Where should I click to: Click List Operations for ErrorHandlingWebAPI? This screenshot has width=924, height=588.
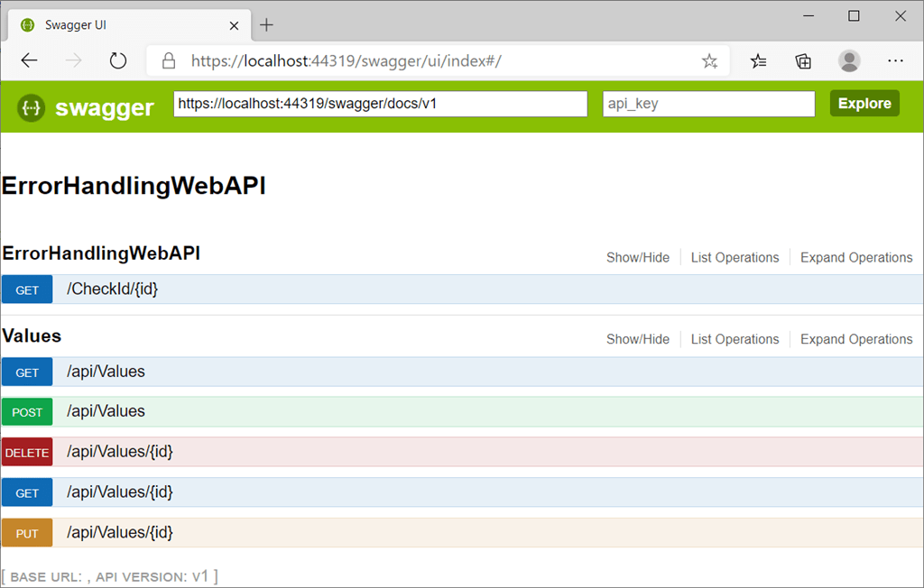pos(735,257)
